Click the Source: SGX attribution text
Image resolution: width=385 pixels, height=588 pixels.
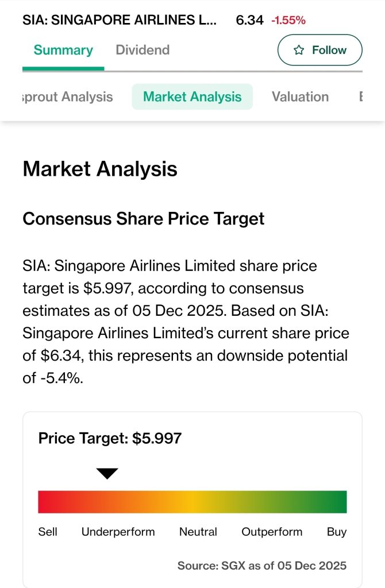pyautogui.click(x=262, y=566)
